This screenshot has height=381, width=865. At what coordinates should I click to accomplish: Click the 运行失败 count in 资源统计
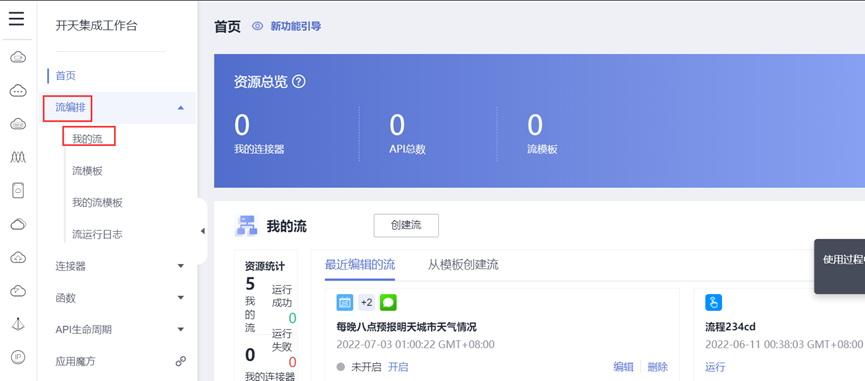pos(292,362)
